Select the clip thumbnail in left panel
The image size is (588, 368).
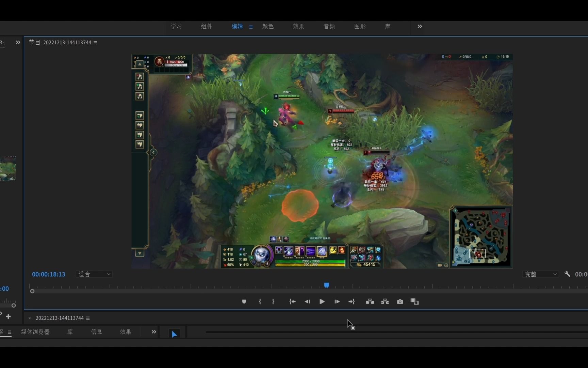pos(8,168)
